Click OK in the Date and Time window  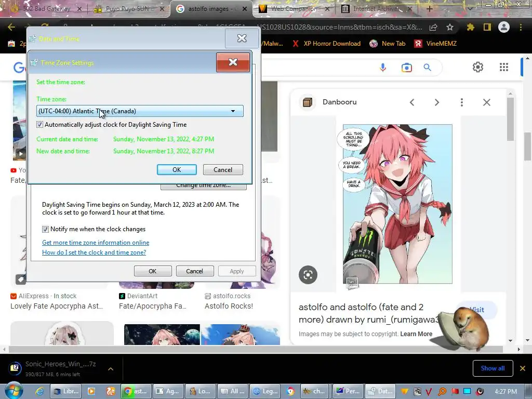tap(153, 271)
